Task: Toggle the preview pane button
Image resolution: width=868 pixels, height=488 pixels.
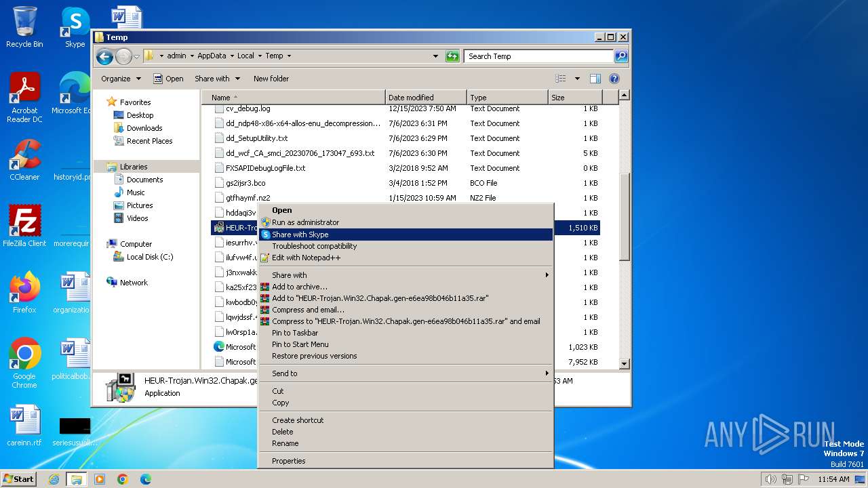Action: (x=595, y=79)
